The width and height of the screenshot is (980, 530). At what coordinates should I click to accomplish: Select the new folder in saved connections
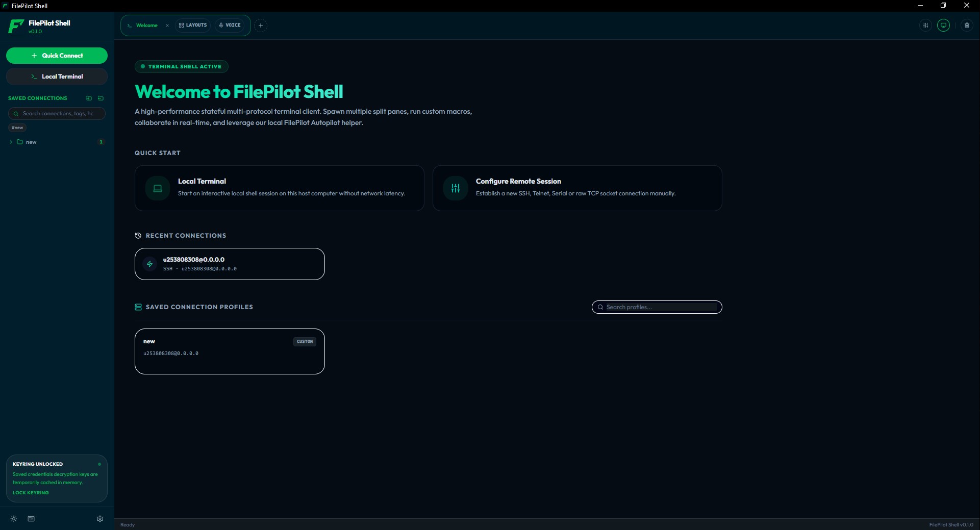pyautogui.click(x=57, y=142)
